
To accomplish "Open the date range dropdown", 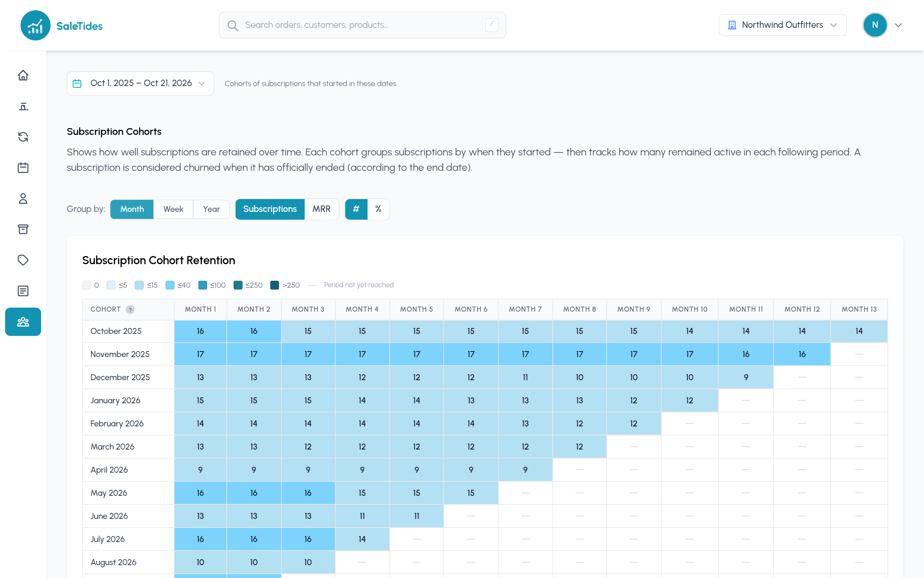I will click(140, 83).
